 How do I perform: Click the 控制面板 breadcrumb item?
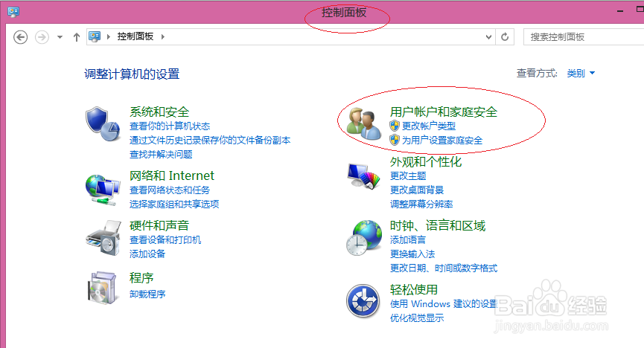136,36
